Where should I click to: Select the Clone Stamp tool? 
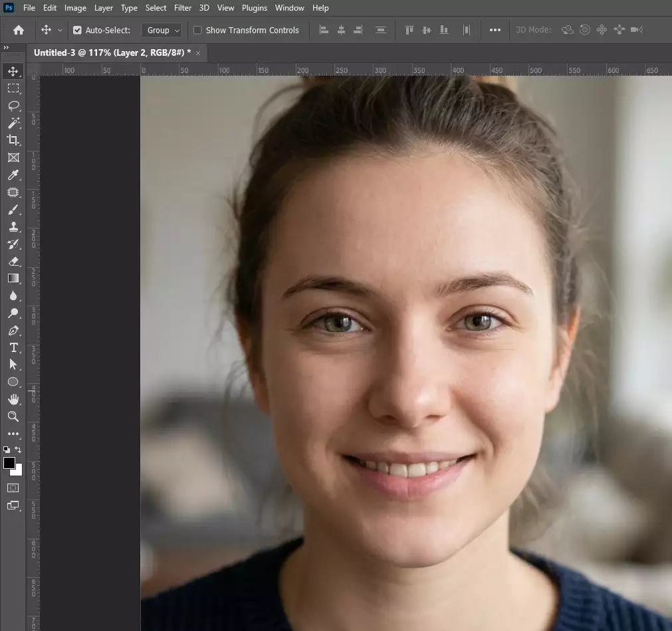[x=13, y=226]
